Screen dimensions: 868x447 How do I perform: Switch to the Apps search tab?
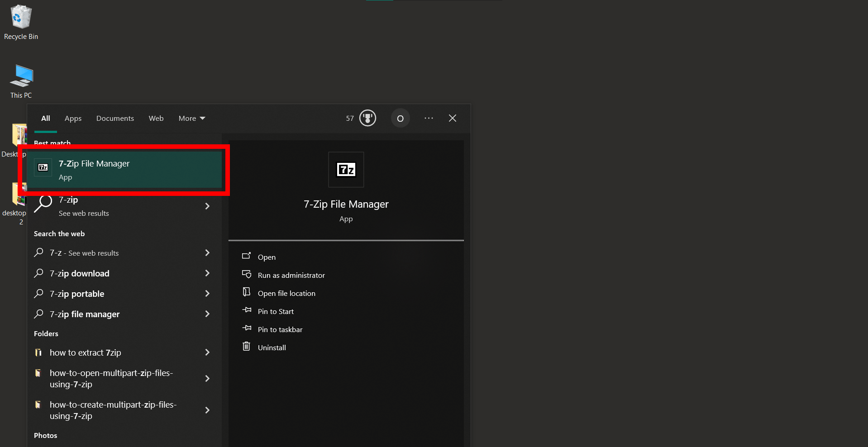click(73, 118)
